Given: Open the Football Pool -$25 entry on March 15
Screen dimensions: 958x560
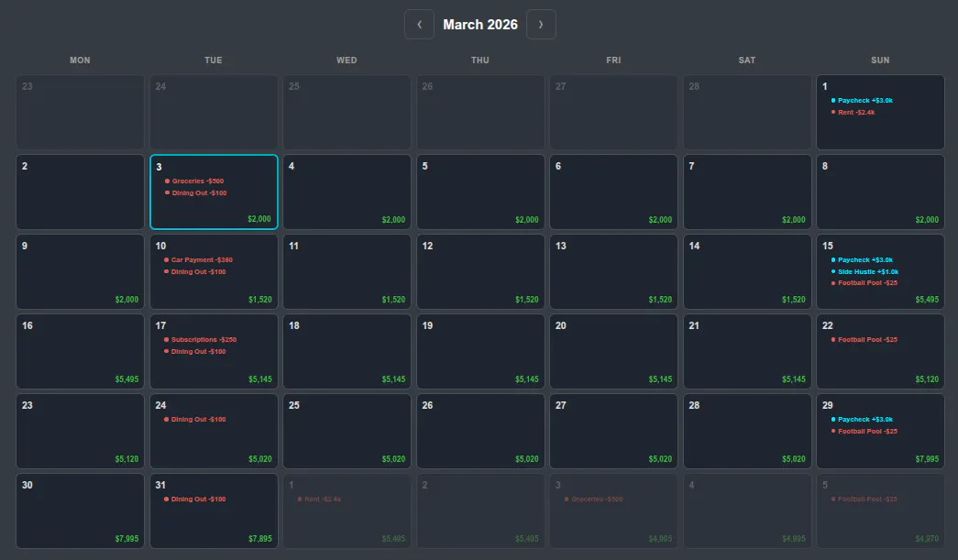Looking at the screenshot, I should (864, 282).
